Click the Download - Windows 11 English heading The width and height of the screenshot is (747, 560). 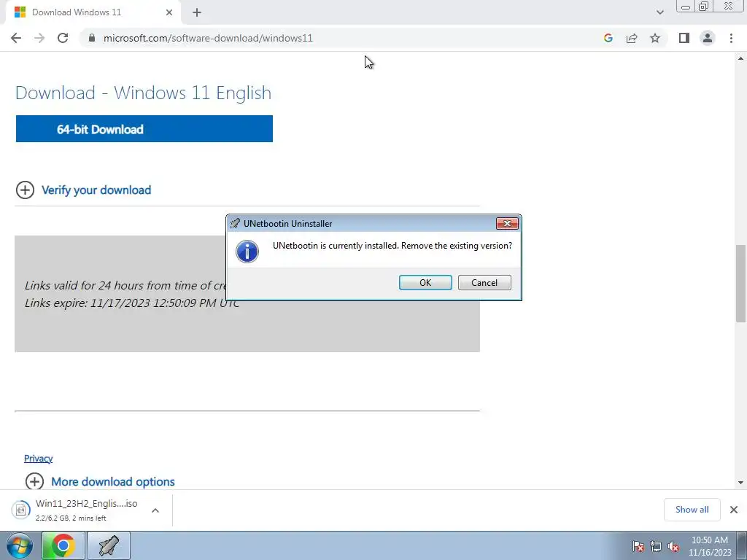point(143,93)
